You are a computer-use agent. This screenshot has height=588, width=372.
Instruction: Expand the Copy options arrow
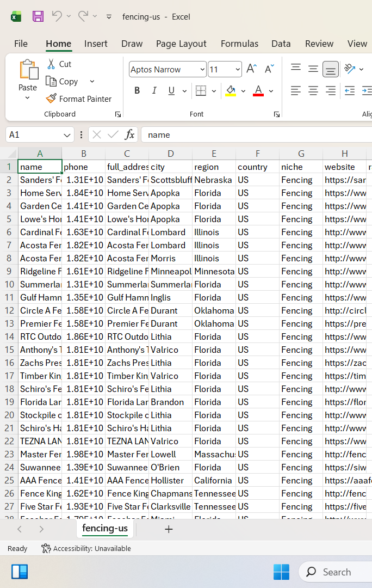(x=92, y=81)
